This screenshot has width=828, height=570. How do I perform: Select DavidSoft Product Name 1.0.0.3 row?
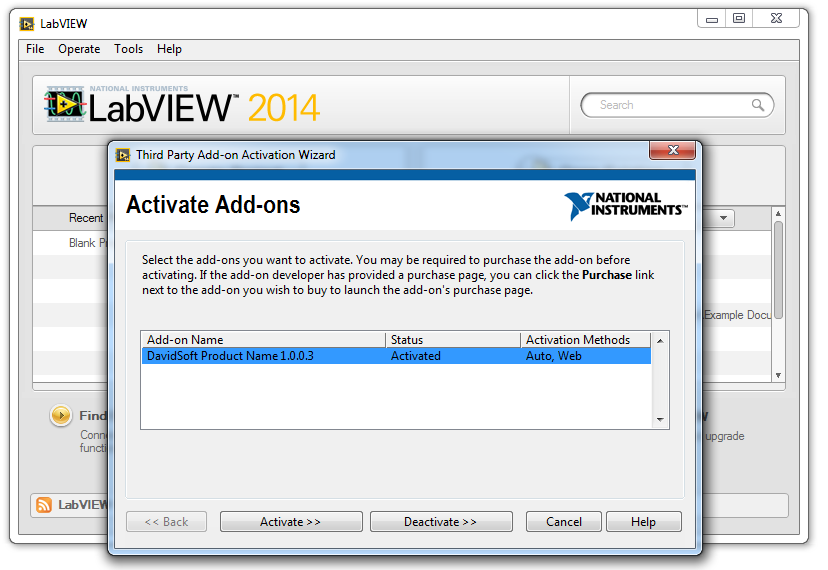pos(396,356)
